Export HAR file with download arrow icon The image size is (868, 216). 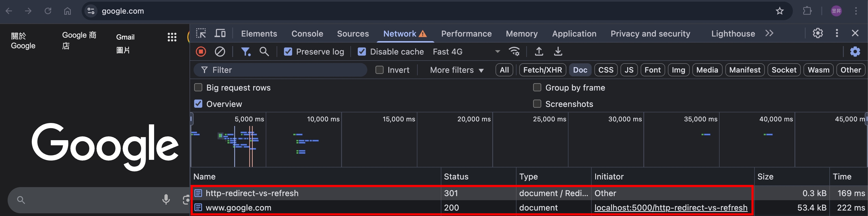[x=558, y=52]
